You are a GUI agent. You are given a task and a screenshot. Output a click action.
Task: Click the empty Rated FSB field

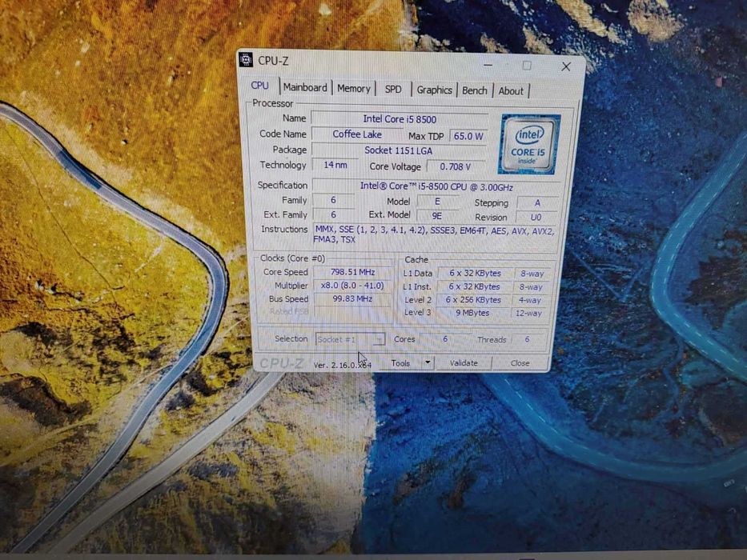[352, 311]
